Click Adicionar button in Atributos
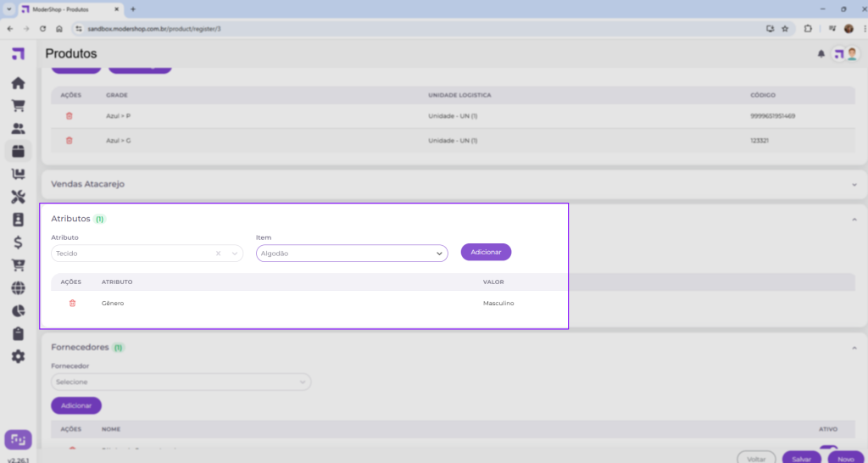 (x=486, y=252)
